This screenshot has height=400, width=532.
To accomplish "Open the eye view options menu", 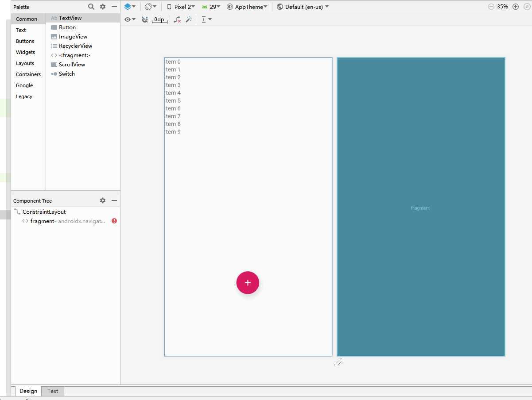I will [x=130, y=19].
